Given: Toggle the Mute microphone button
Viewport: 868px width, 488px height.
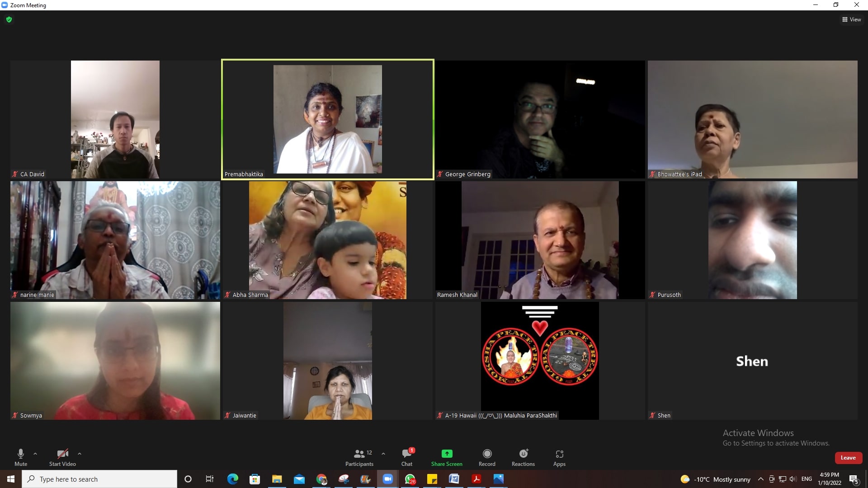Looking at the screenshot, I should [x=21, y=457].
